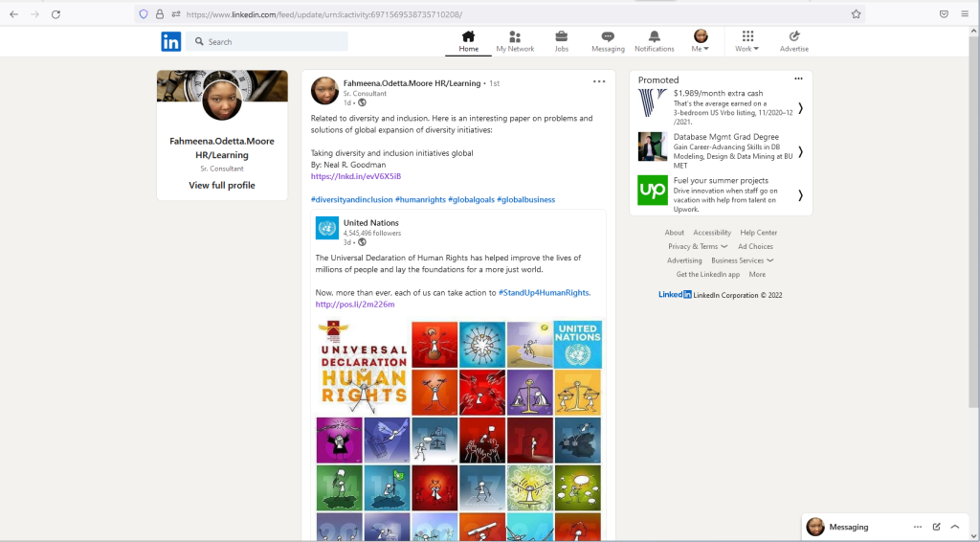The image size is (980, 542).
Task: Open the My Network icon
Action: pyautogui.click(x=515, y=36)
